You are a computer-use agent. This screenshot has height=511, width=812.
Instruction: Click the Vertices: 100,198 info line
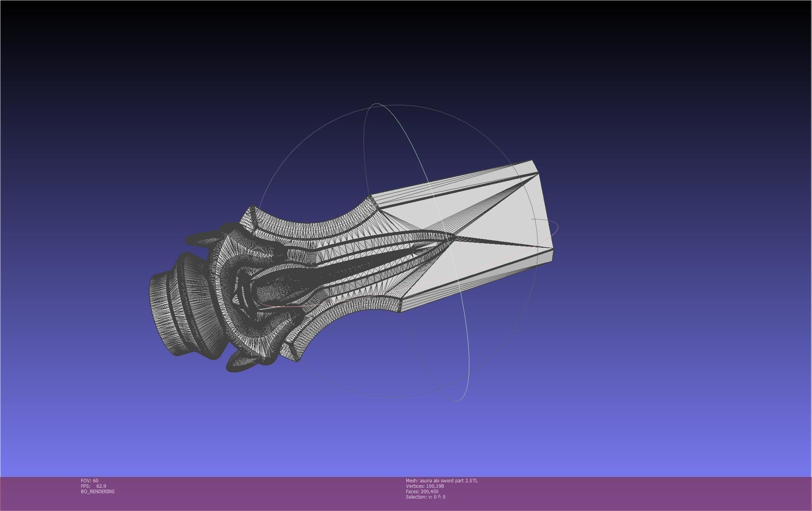tap(425, 486)
